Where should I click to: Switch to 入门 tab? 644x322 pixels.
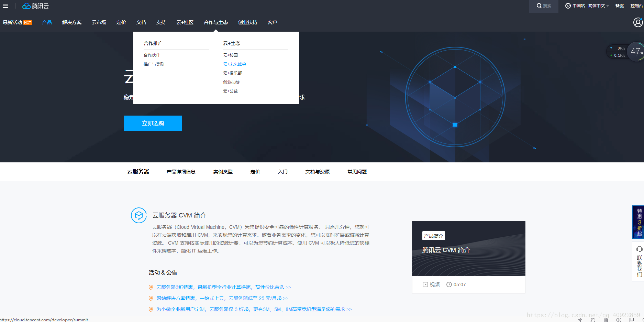(x=283, y=172)
